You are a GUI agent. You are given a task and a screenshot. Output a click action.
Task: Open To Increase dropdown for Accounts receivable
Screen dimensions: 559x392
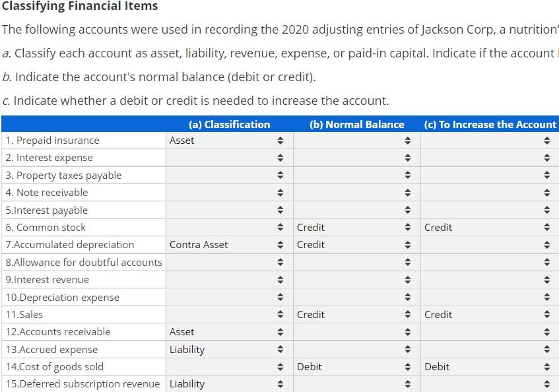point(490,332)
